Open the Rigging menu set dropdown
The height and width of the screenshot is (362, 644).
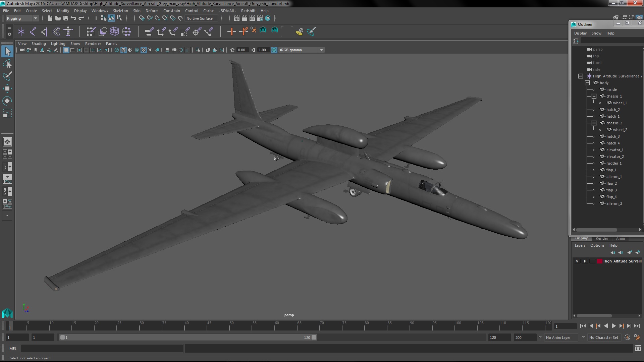click(22, 18)
